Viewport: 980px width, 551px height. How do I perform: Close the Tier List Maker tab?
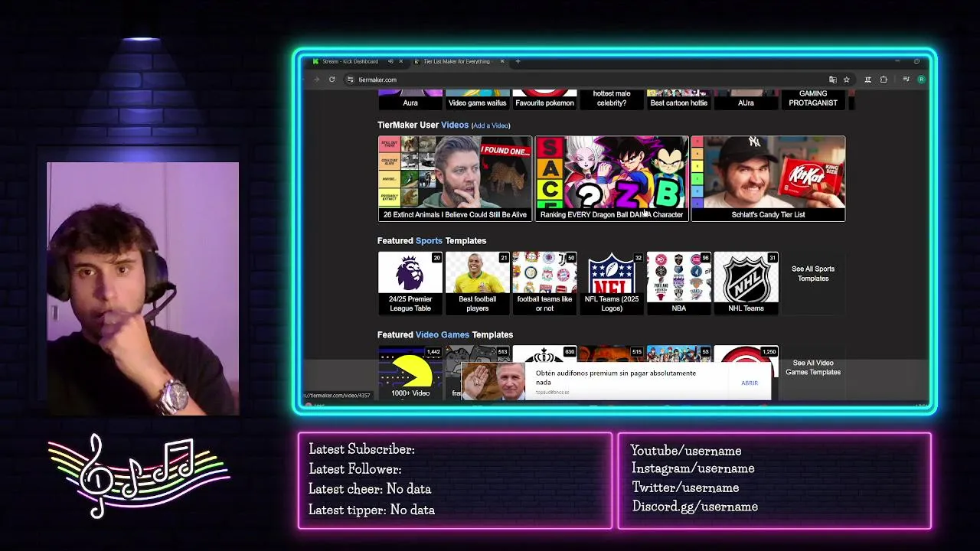502,61
